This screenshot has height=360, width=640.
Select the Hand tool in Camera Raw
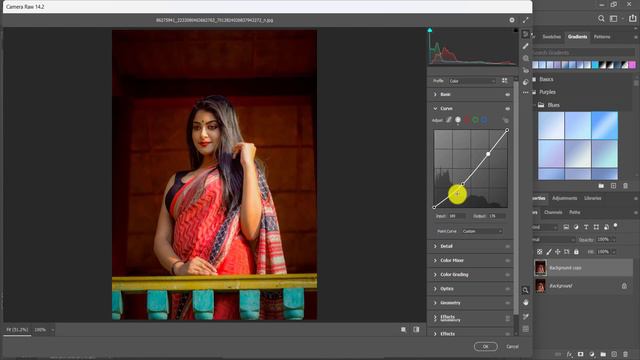(x=525, y=302)
